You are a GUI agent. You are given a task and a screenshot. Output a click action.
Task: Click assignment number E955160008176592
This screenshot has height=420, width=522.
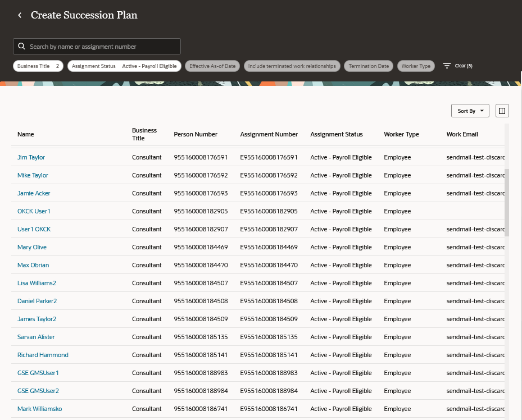point(269,175)
